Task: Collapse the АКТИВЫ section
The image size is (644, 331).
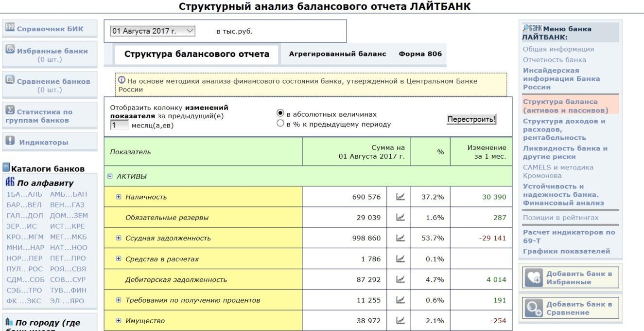Action: (111, 176)
